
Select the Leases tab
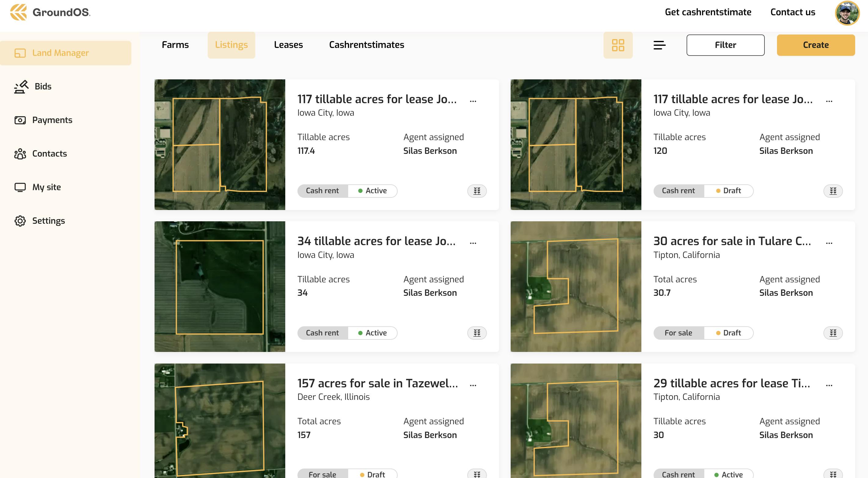coord(288,45)
